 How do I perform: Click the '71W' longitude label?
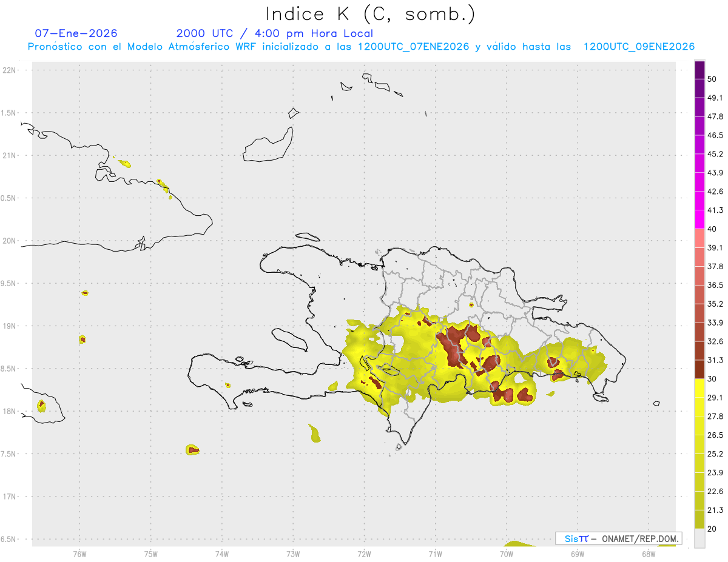click(435, 554)
